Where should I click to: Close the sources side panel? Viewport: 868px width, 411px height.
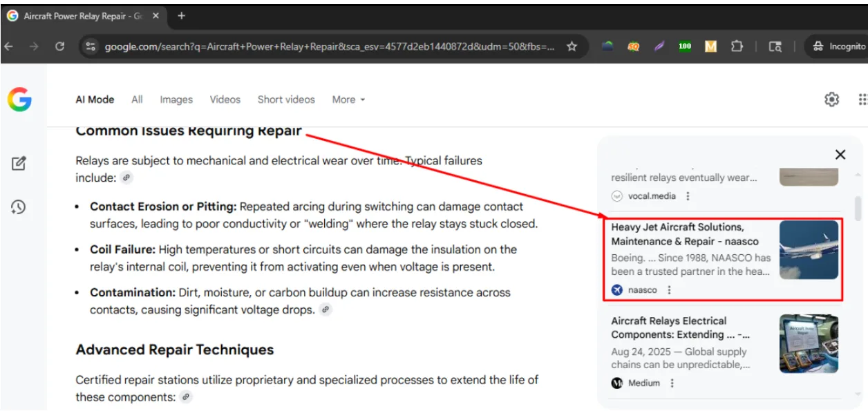click(840, 155)
